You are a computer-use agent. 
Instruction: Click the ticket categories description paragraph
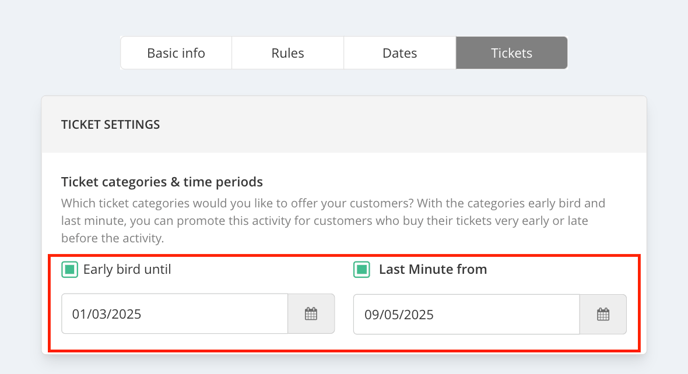[x=333, y=220]
